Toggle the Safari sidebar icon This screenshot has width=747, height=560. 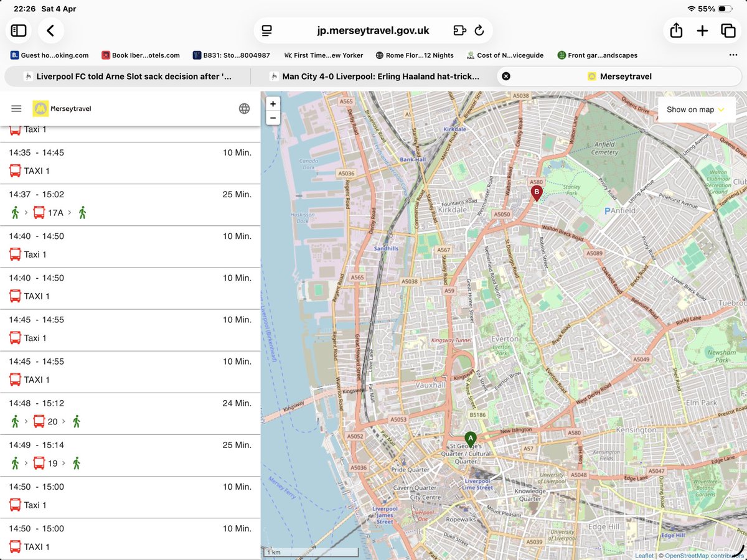[19, 30]
